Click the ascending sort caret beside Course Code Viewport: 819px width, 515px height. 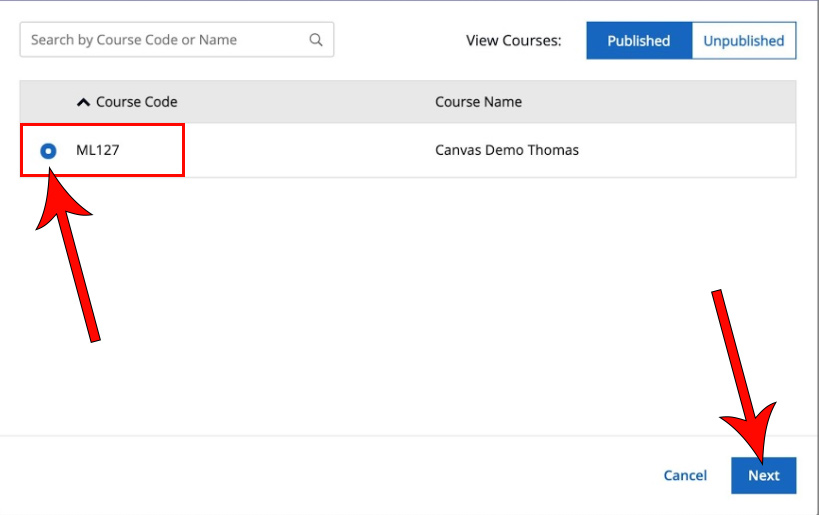[83, 102]
